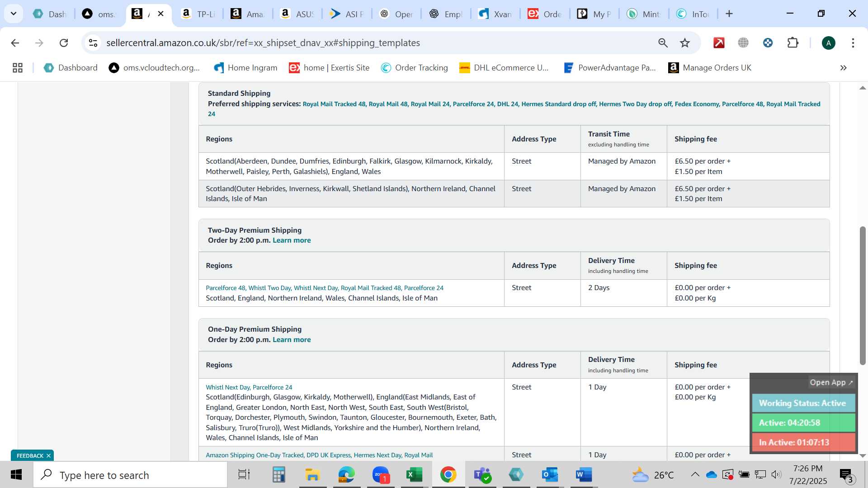The width and height of the screenshot is (868, 488).
Task: Open Zoom from taskbar
Action: pos(381,475)
